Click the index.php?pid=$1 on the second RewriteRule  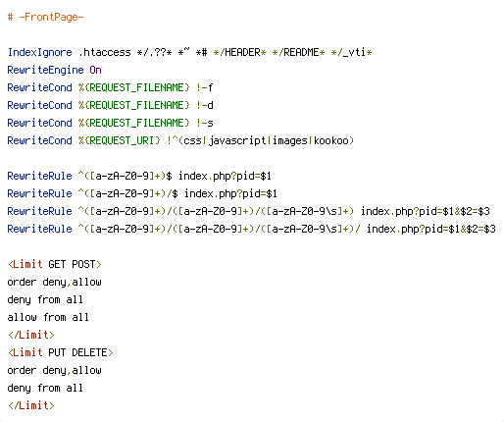[x=230, y=193]
